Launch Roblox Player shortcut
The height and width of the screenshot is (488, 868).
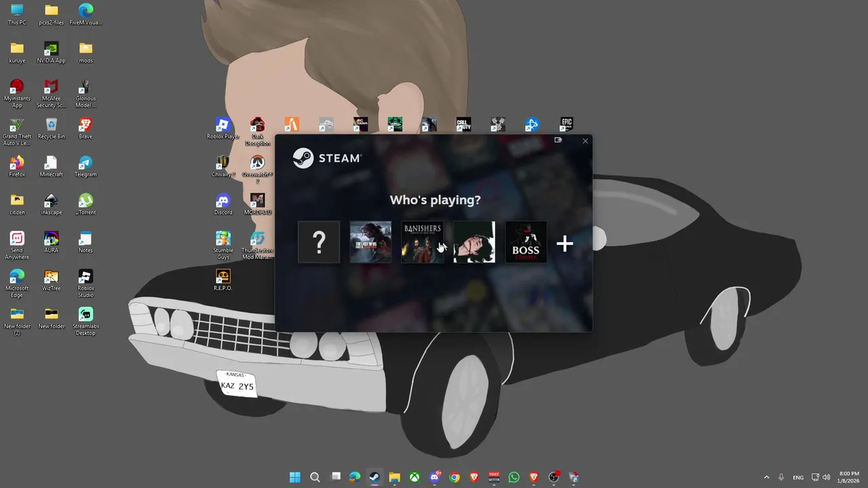click(223, 128)
